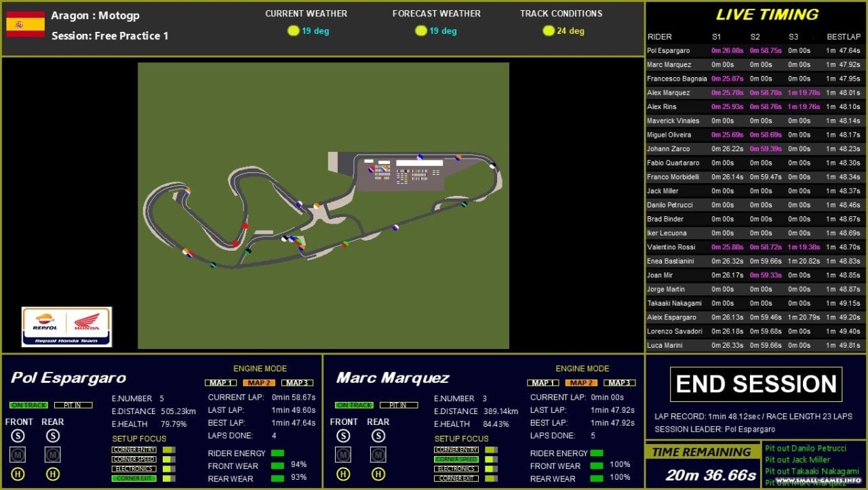The image size is (868, 490).
Task: Enable Corner Entry focus for Pol Espargaro
Action: coord(134,450)
